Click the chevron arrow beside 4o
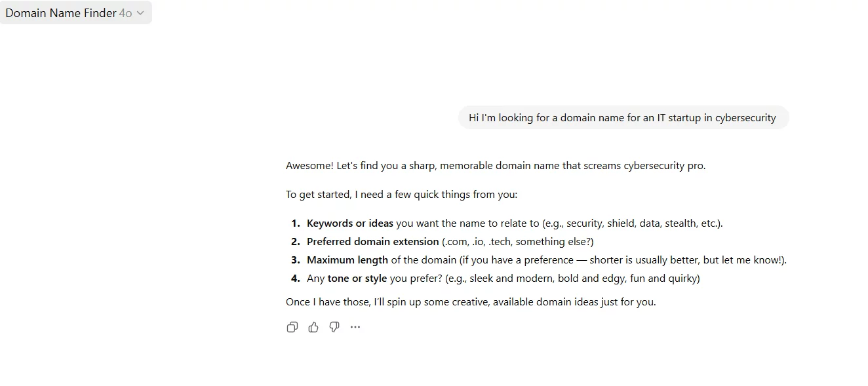 point(140,13)
